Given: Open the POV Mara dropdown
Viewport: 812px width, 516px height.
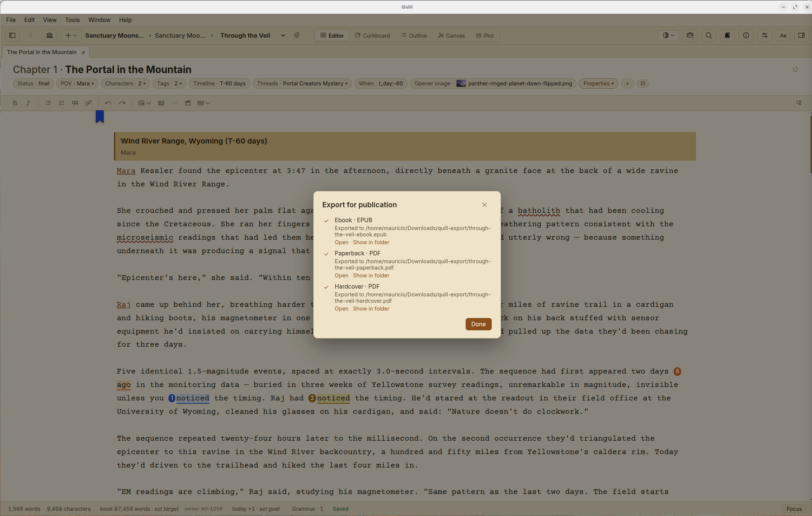Looking at the screenshot, I should 77,84.
